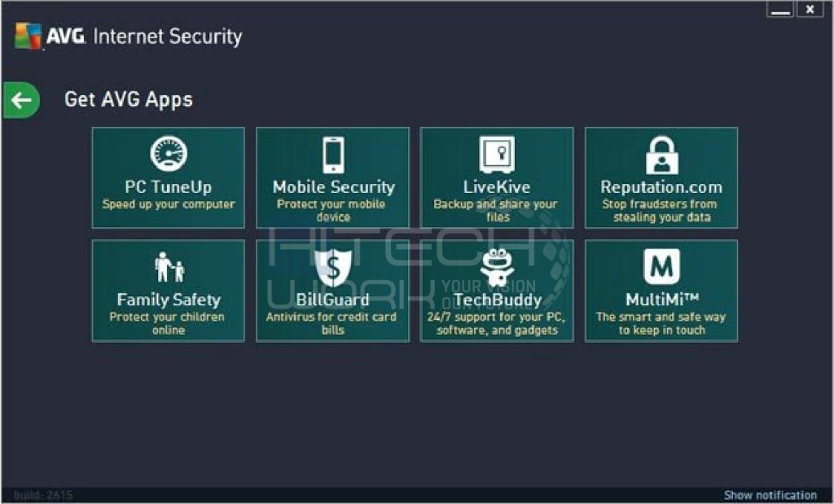Image resolution: width=834 pixels, height=504 pixels.
Task: Click the BillGuard dollar shield icon
Action: pos(333,267)
